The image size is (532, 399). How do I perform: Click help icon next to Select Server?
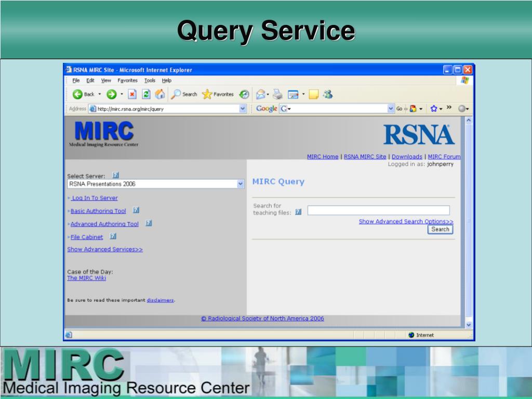tap(116, 176)
